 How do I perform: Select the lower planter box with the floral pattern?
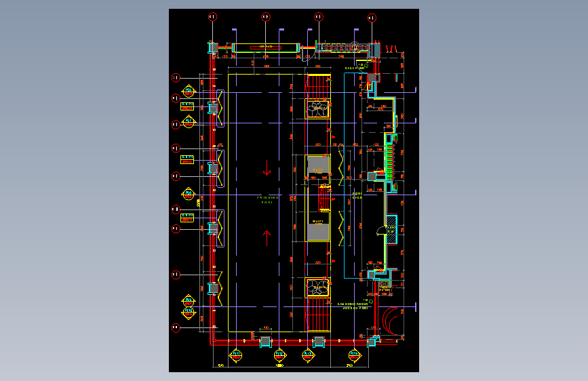coord(318,288)
